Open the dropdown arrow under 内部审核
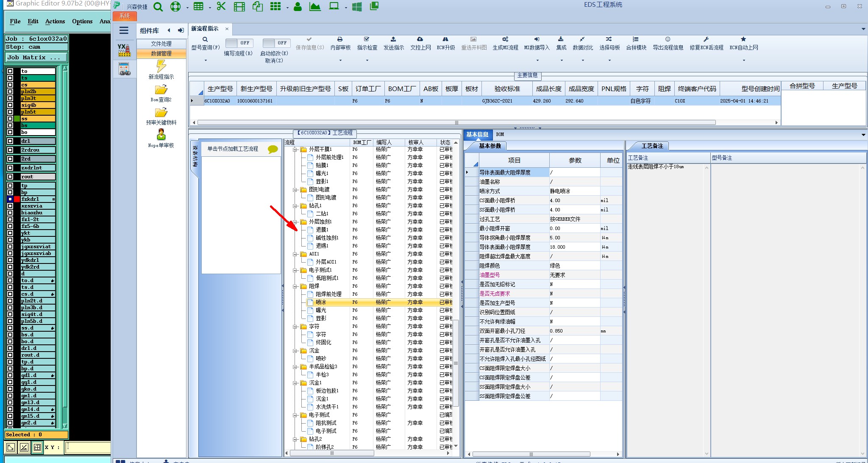Image resolution: width=868 pixels, height=463 pixels. pyautogui.click(x=340, y=61)
